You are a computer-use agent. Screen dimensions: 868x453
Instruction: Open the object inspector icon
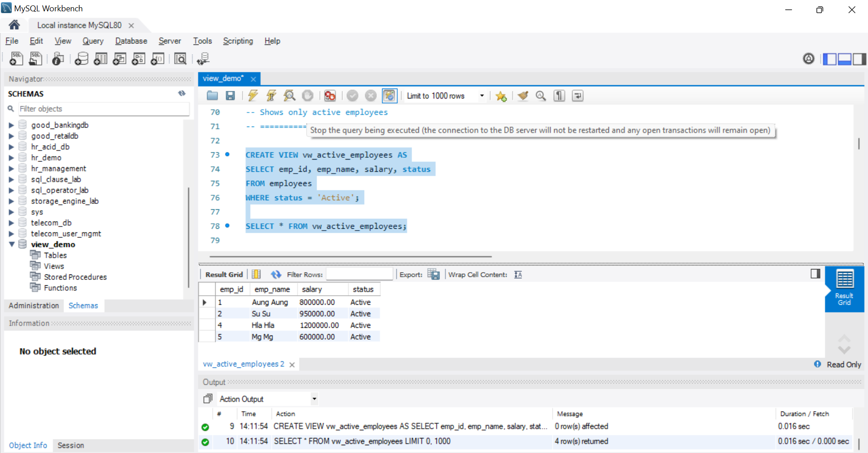(x=58, y=58)
